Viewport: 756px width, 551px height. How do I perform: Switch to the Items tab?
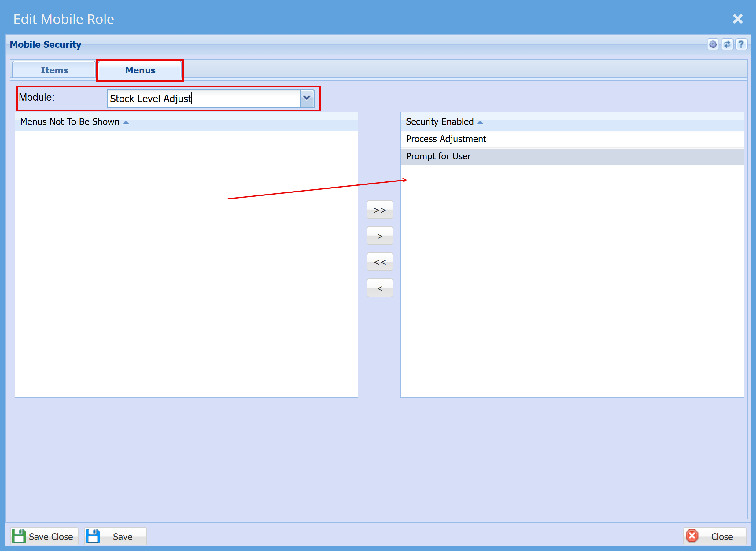(x=54, y=70)
